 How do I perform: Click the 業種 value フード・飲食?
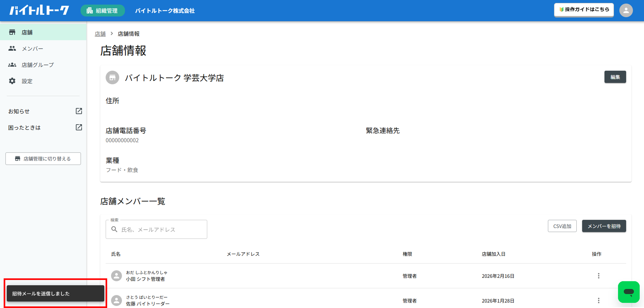pyautogui.click(x=122, y=170)
